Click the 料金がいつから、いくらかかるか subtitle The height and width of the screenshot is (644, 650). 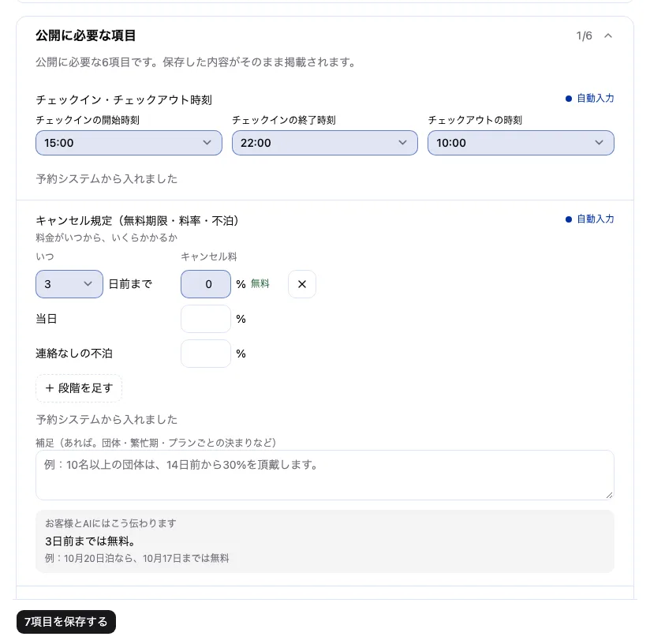(x=106, y=238)
